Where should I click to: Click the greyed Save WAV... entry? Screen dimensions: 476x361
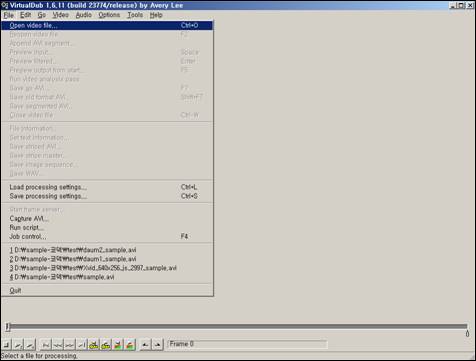pos(107,174)
